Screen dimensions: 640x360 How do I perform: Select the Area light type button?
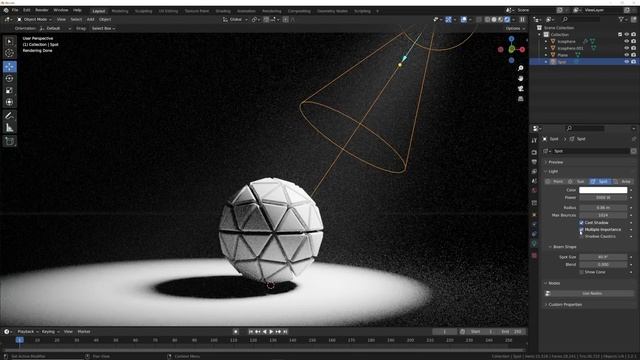click(623, 181)
